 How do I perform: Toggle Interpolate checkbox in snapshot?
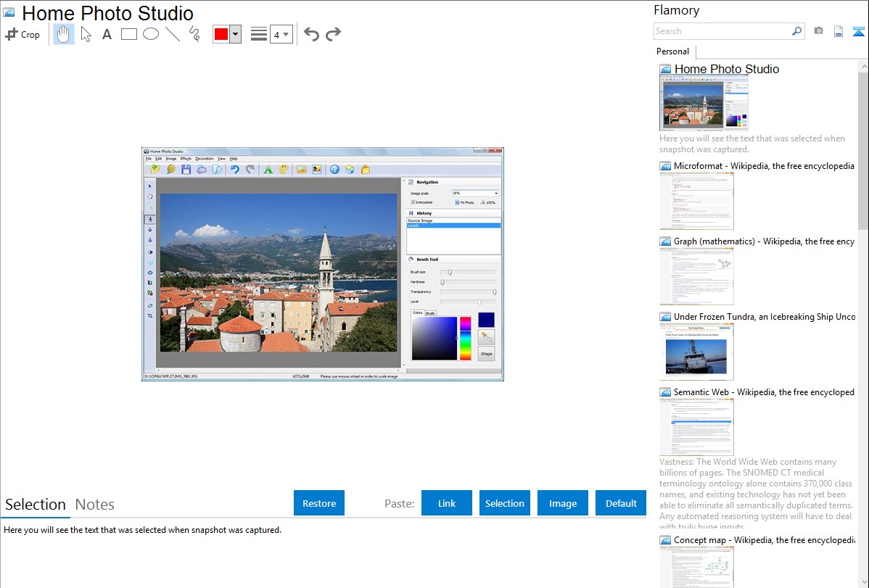413,202
